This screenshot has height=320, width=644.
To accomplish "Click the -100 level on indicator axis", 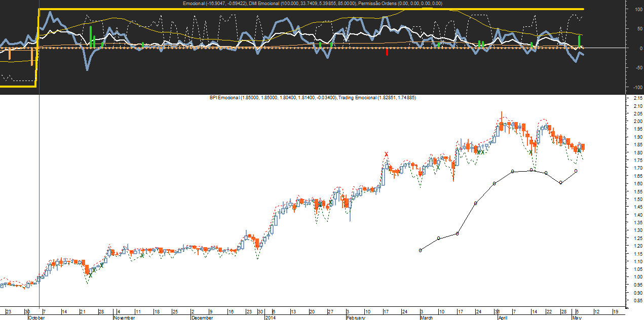I will click(x=634, y=87).
